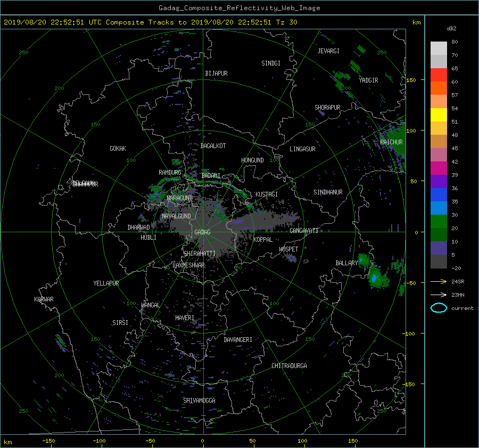479x448 pixels.
Task: Select the YELLAPUR label
Action: click(x=106, y=283)
